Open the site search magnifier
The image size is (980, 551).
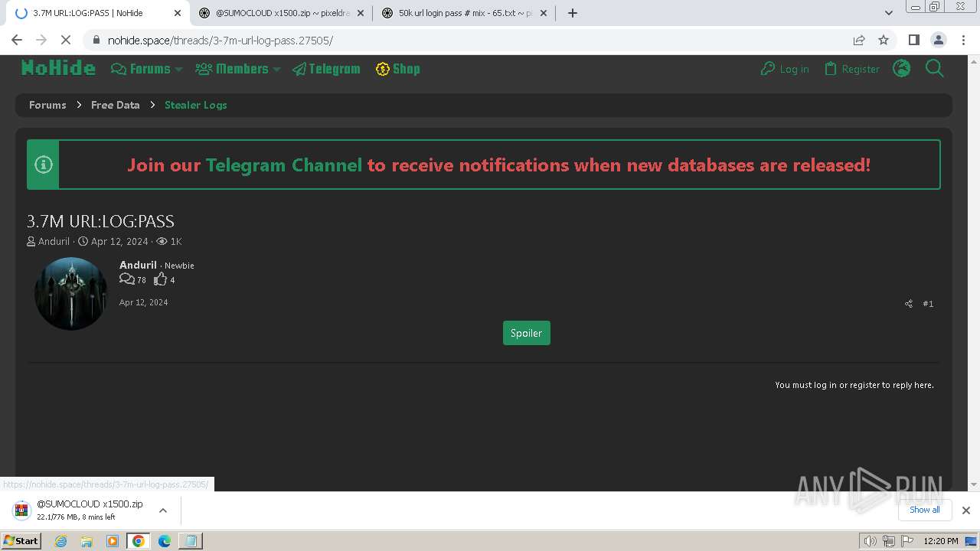[935, 69]
